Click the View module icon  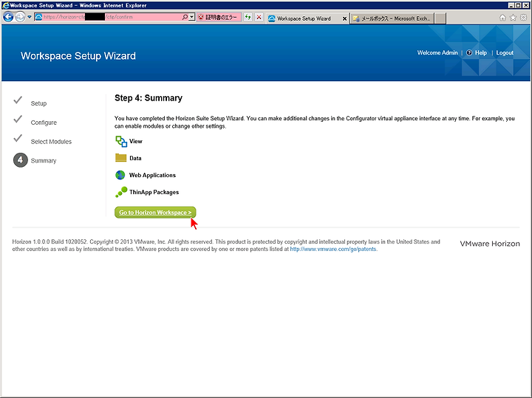coord(121,141)
